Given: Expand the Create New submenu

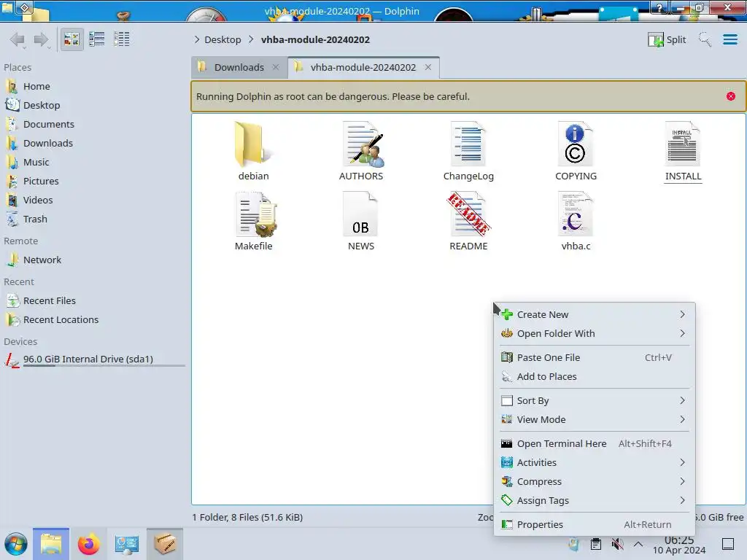Looking at the screenshot, I should (x=594, y=315).
